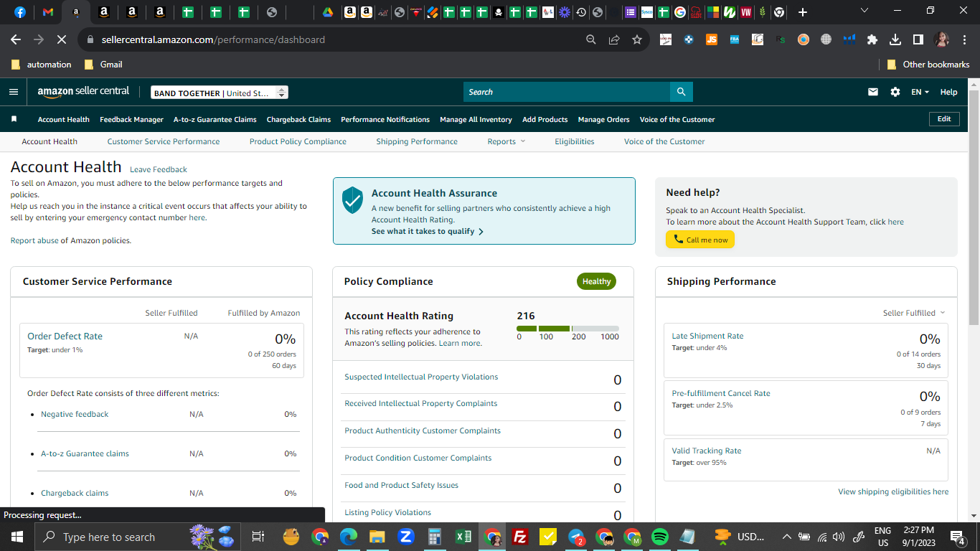The width and height of the screenshot is (980, 551).
Task: Open A-to-z Guarantee Claims nav item
Action: click(215, 119)
